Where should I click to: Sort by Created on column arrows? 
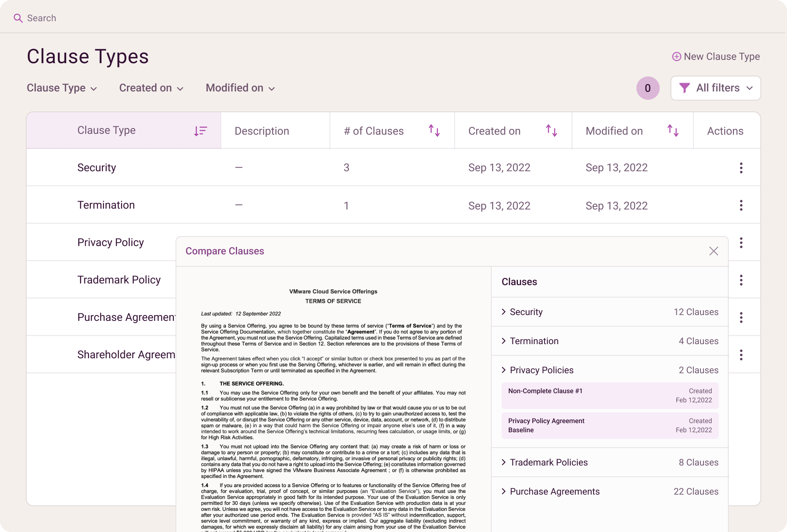coord(552,131)
